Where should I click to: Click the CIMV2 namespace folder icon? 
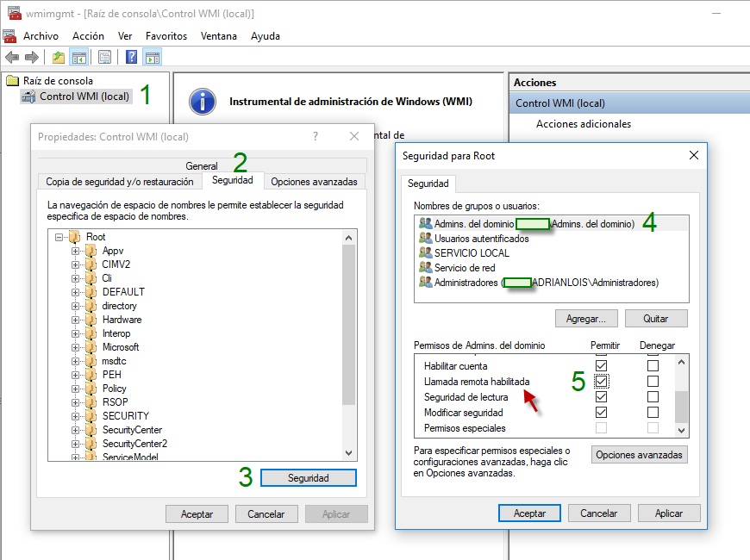91,264
